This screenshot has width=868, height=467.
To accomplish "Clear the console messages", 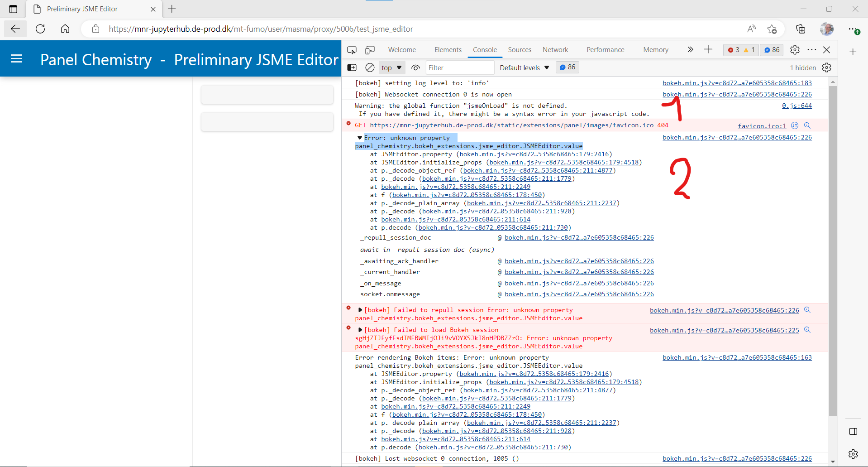I will 370,67.
